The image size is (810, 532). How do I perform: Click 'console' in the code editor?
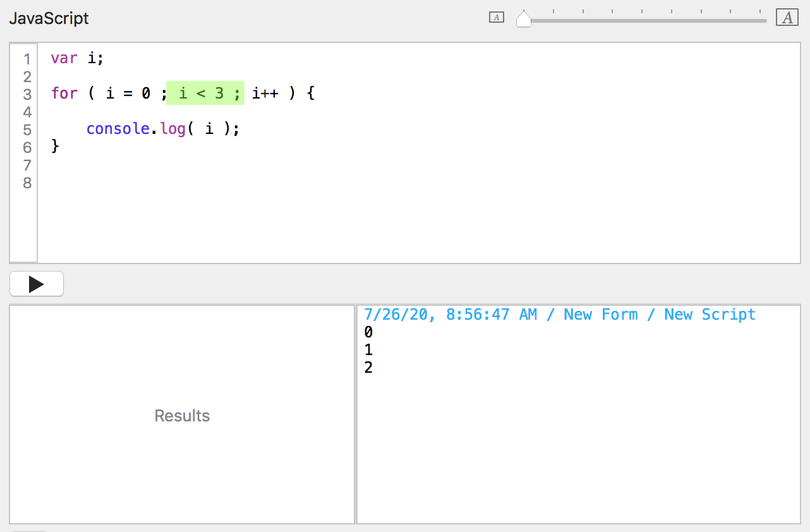pos(118,129)
